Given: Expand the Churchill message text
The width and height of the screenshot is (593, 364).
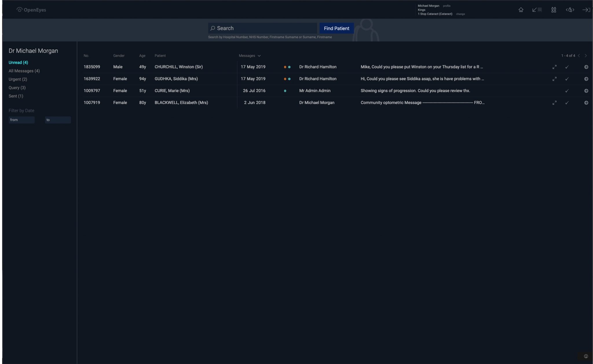Looking at the screenshot, I should (x=554, y=67).
